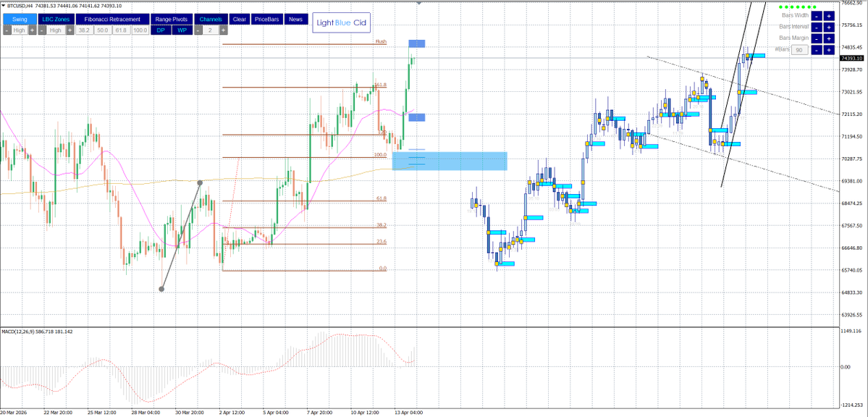The width and height of the screenshot is (868, 417).
Task: Decrease the #Bars count with minus
Action: 817,50
